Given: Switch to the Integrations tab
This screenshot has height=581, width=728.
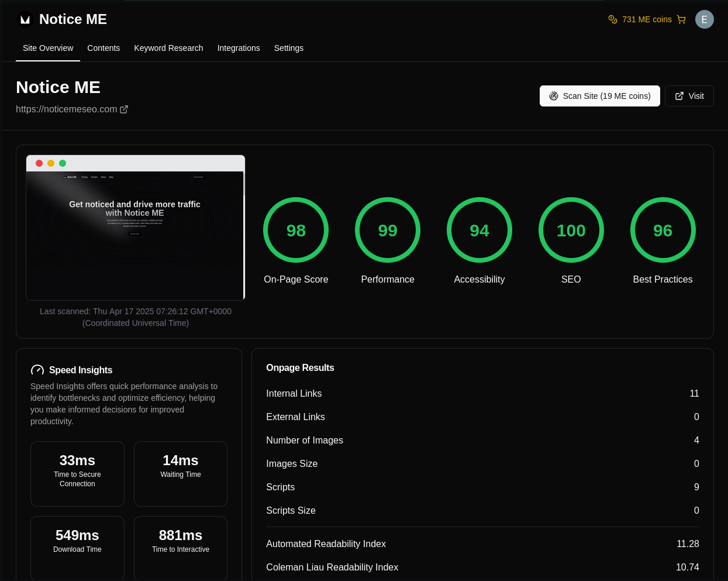Looking at the screenshot, I should (x=239, y=48).
